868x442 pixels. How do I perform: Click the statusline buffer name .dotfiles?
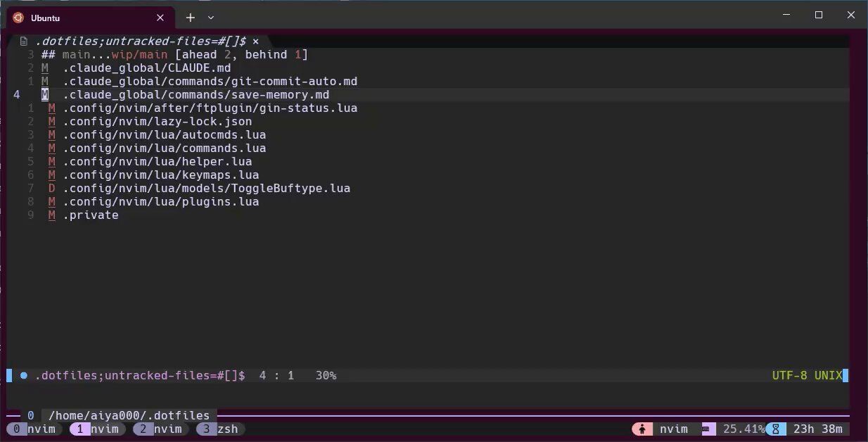pos(139,376)
